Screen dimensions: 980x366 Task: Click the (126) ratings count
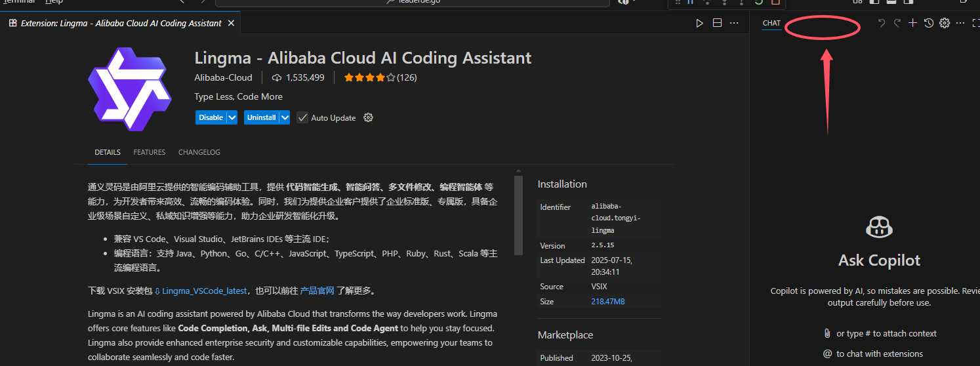[x=407, y=77]
